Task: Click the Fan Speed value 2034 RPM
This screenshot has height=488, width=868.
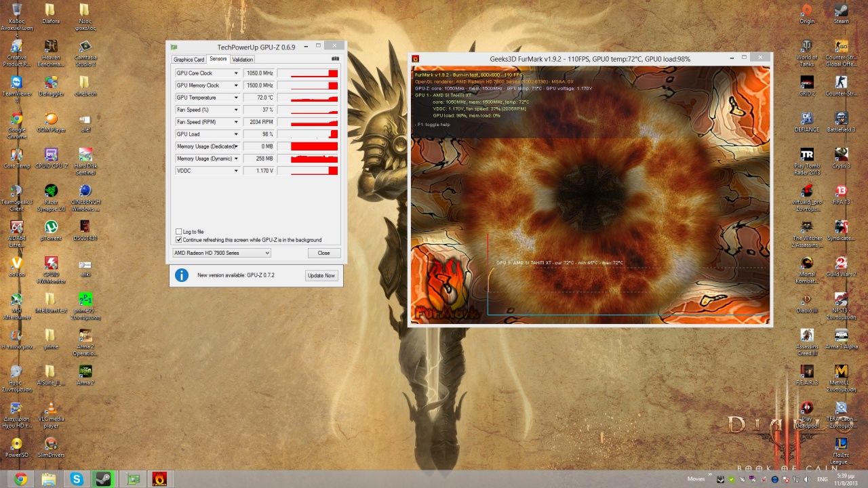Action: point(259,122)
